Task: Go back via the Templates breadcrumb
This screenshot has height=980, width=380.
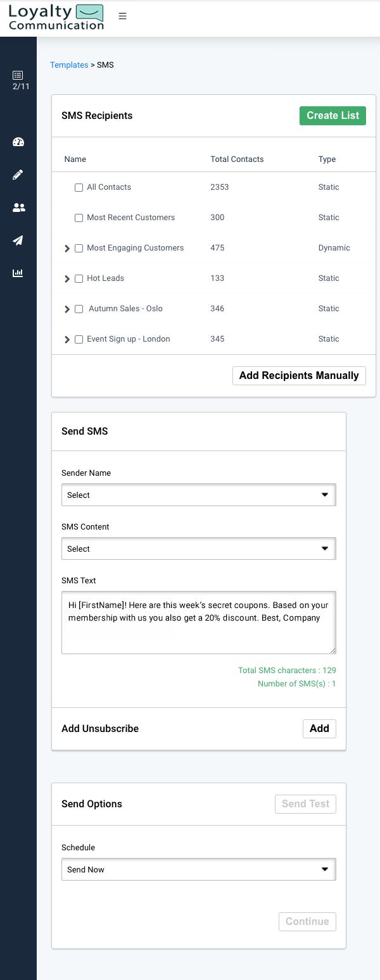Action: click(69, 65)
